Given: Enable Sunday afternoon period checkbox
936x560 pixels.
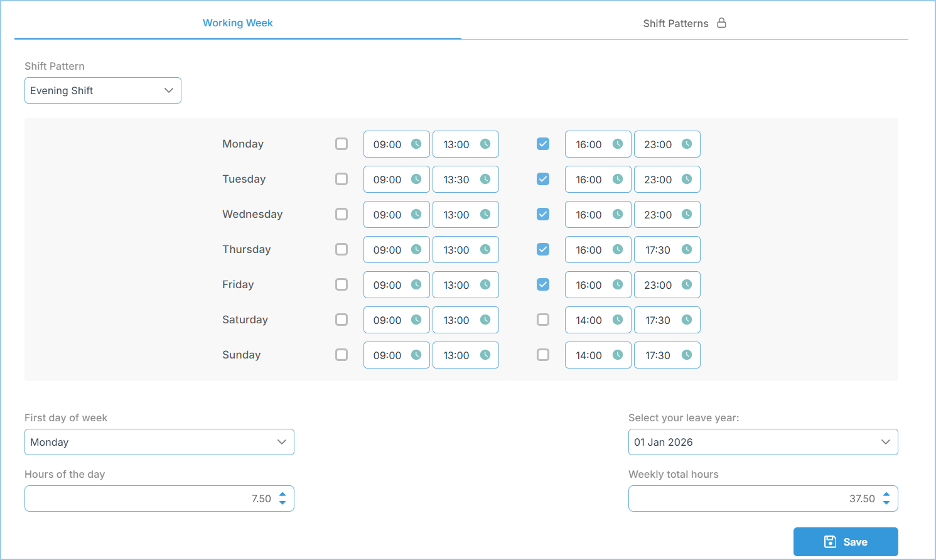Looking at the screenshot, I should pos(543,355).
